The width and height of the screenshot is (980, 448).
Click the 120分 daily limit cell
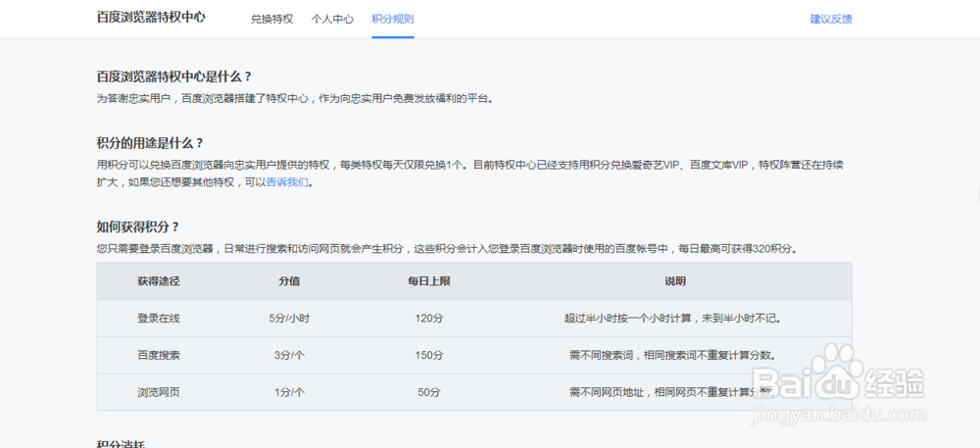(x=429, y=318)
